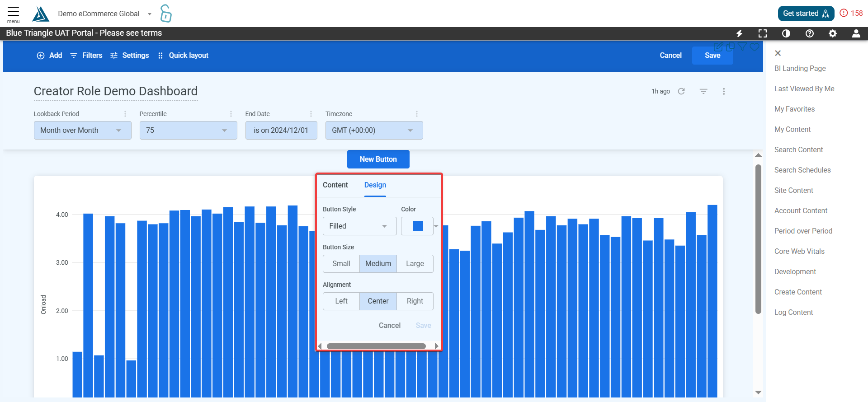This screenshot has height=402, width=868.
Task: Select Small button size
Action: click(341, 264)
